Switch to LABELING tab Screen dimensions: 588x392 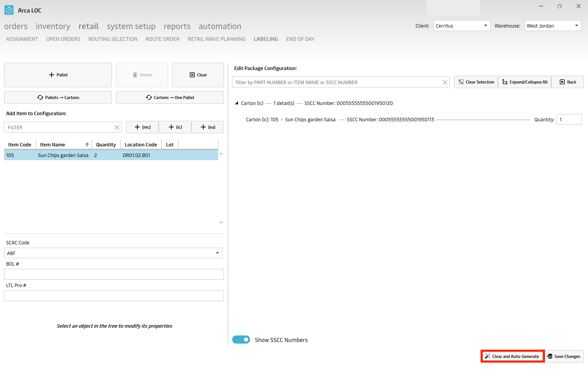(x=266, y=39)
